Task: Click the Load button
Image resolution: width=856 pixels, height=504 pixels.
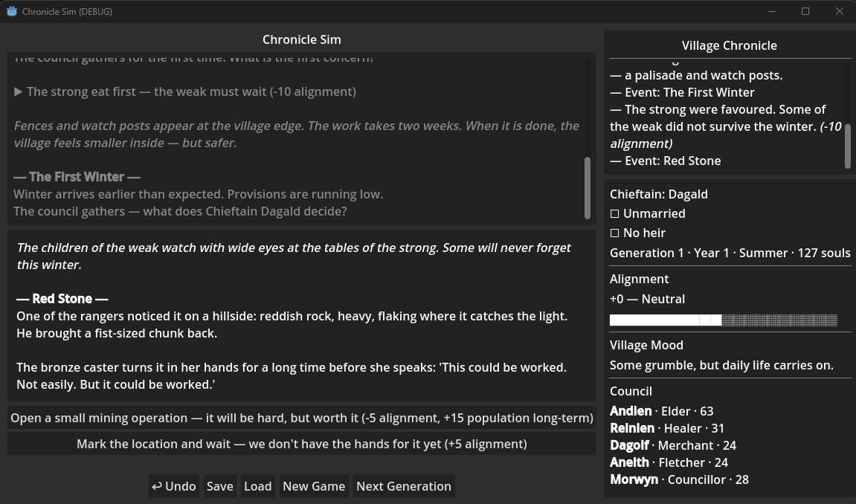Action: click(257, 486)
